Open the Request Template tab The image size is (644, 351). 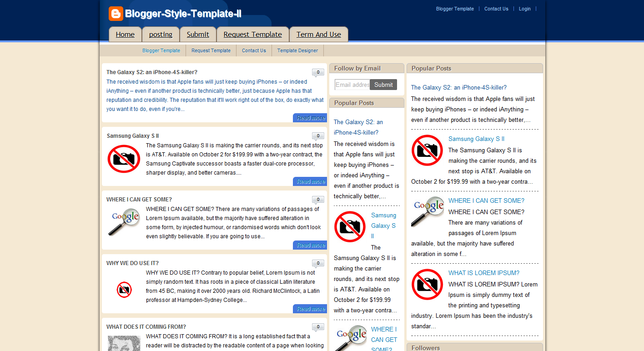[x=253, y=35]
